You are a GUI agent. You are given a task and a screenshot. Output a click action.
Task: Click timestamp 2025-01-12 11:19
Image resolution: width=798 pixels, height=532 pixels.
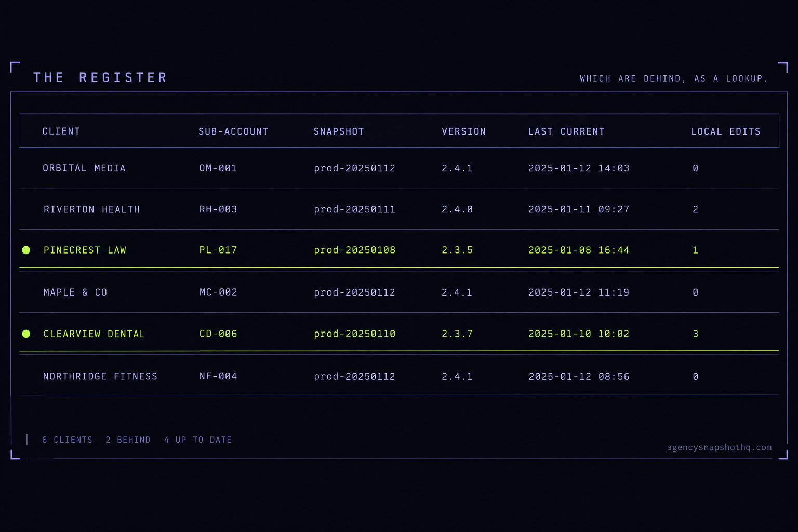click(579, 292)
